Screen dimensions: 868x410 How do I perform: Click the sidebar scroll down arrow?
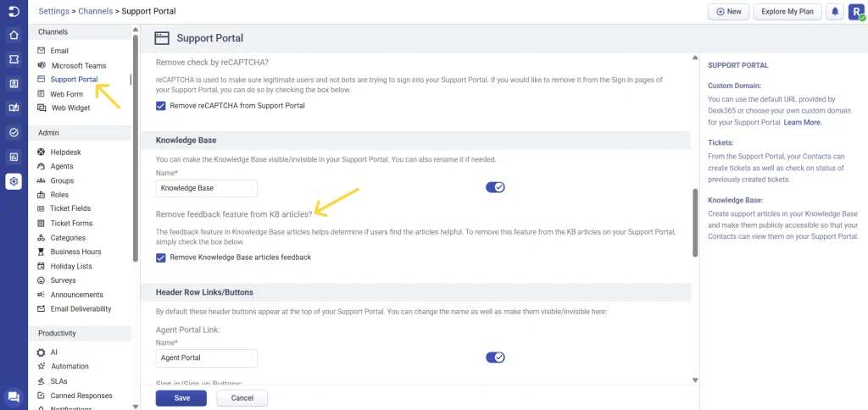point(136,406)
